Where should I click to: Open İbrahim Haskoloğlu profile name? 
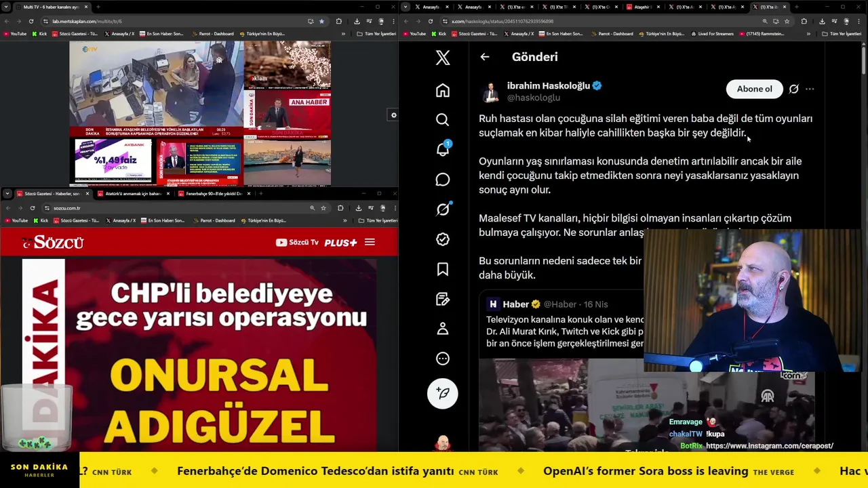549,85
